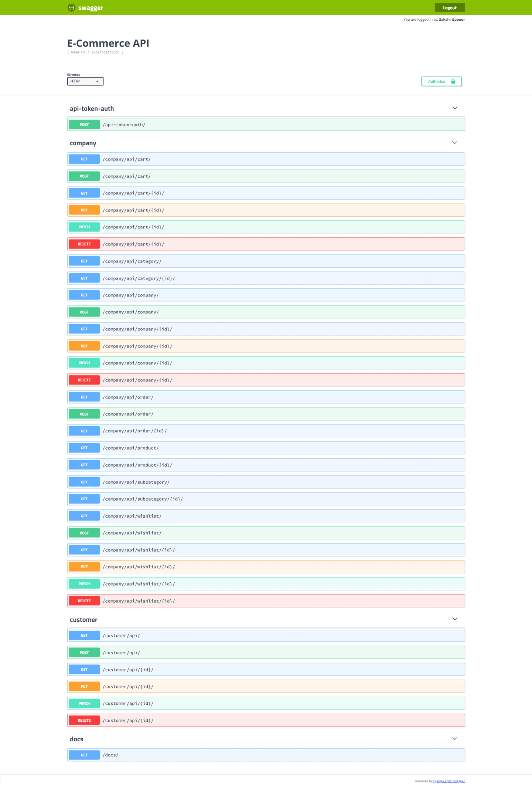Image resolution: width=532 pixels, height=789 pixels.
Task: Open the HTTP schemes dropdown
Action: (x=85, y=81)
